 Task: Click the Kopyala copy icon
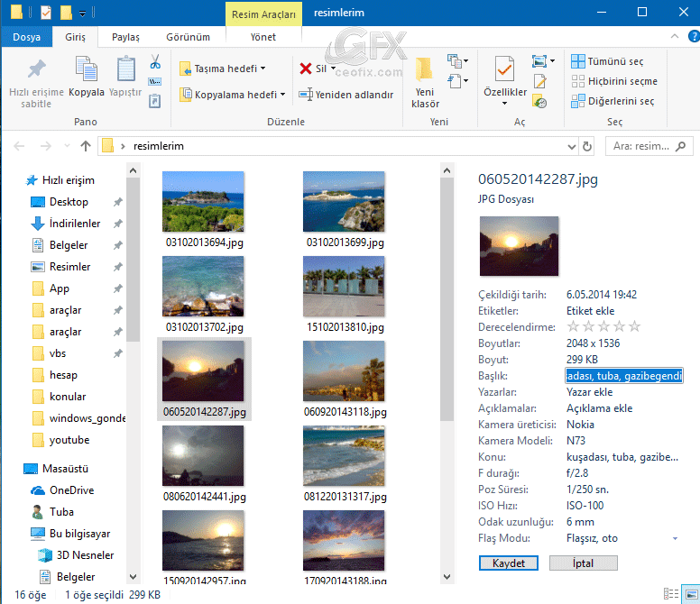[x=87, y=69]
